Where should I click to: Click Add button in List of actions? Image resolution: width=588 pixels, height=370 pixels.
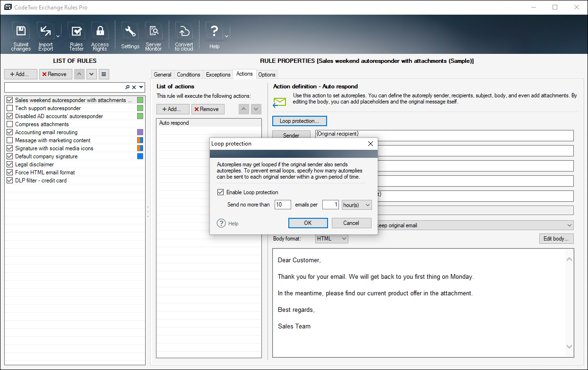point(173,109)
